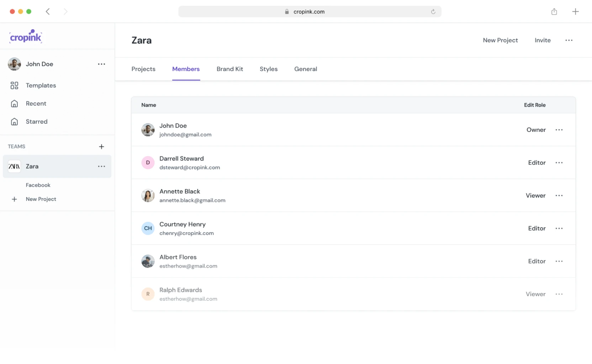The image size is (592, 364).
Task: Click the Zara team avatar
Action: (x=14, y=166)
